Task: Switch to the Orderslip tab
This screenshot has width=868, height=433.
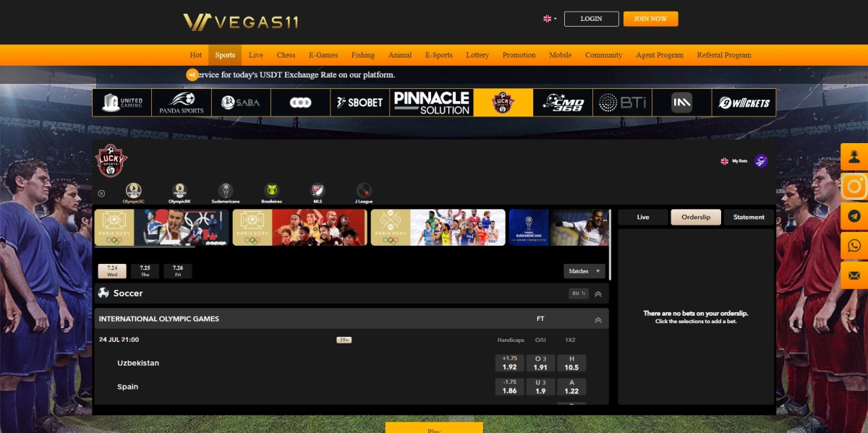Action: [x=696, y=217]
